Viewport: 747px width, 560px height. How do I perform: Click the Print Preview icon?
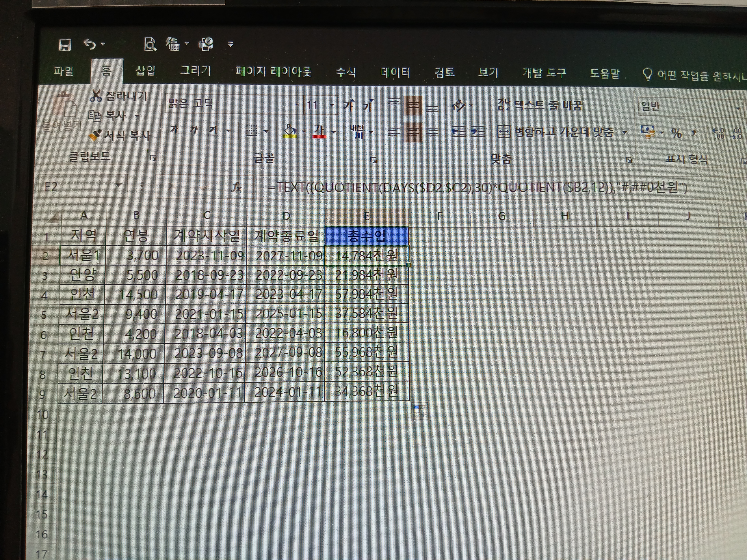click(x=150, y=44)
